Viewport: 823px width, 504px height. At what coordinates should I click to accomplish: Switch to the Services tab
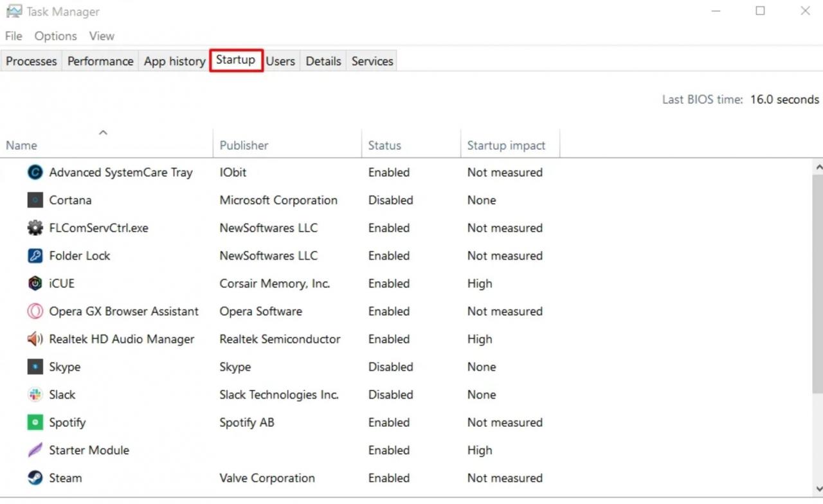coord(372,61)
